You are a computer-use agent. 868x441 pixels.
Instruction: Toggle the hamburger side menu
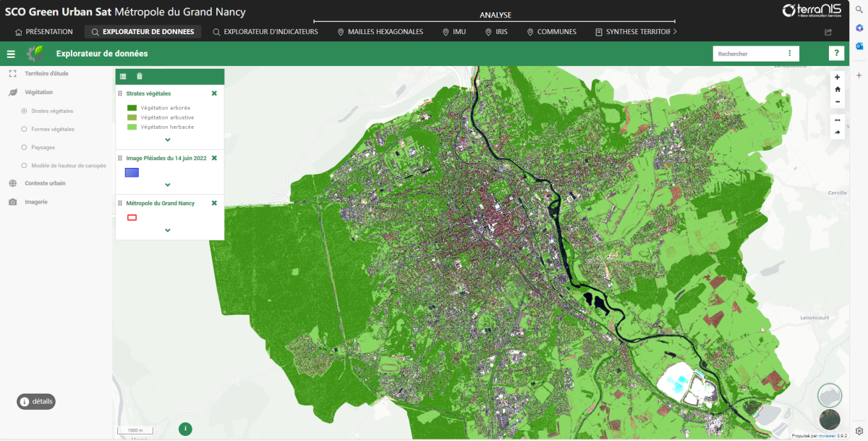coord(11,54)
